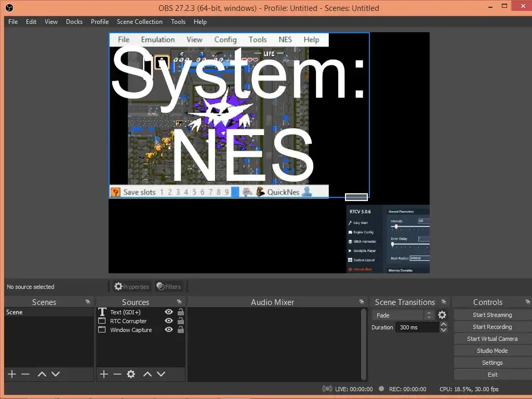The width and height of the screenshot is (532, 399).
Task: Click the recording status dot icon
Action: (x=381, y=389)
